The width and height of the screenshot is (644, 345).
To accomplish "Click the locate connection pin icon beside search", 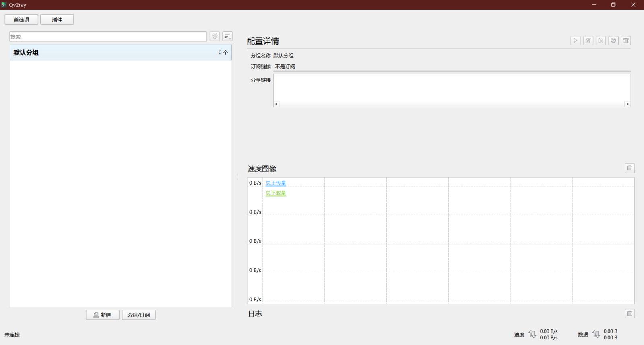I will (x=215, y=36).
